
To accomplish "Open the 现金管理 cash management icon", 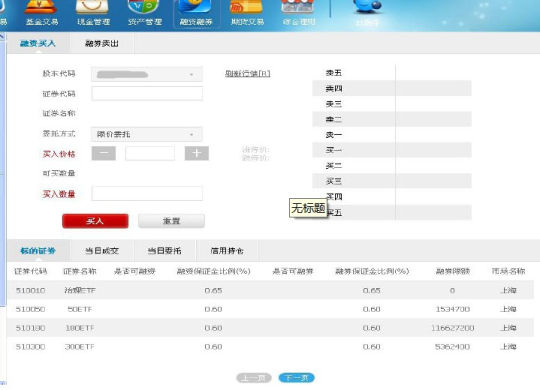I will (x=93, y=13).
